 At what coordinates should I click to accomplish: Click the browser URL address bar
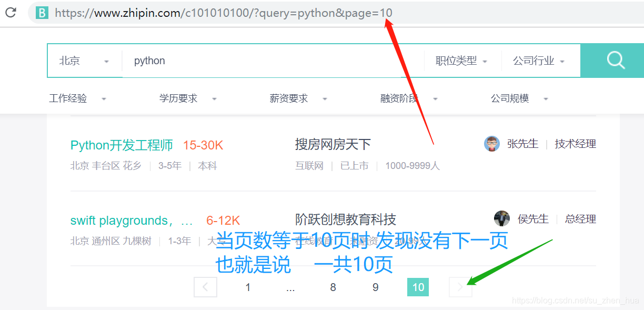click(x=337, y=13)
